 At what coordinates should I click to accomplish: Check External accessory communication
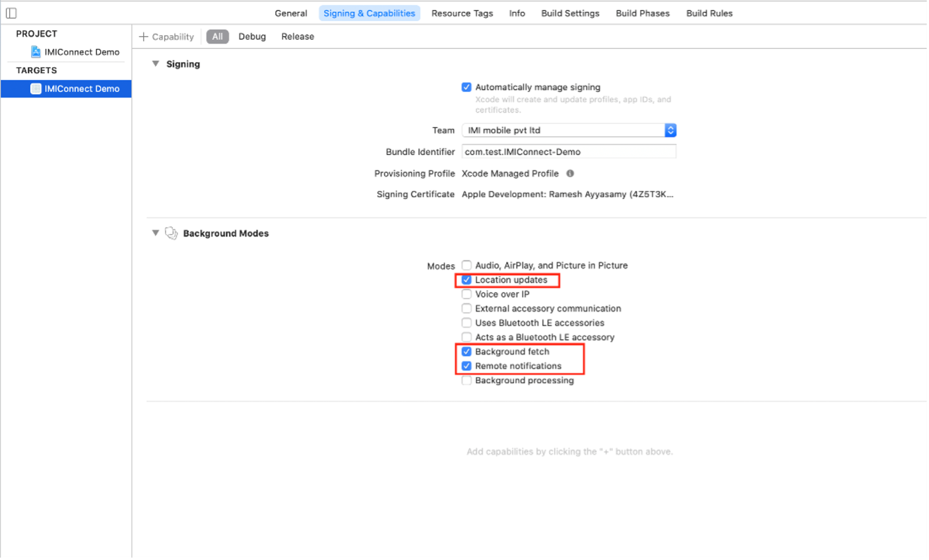click(x=466, y=308)
